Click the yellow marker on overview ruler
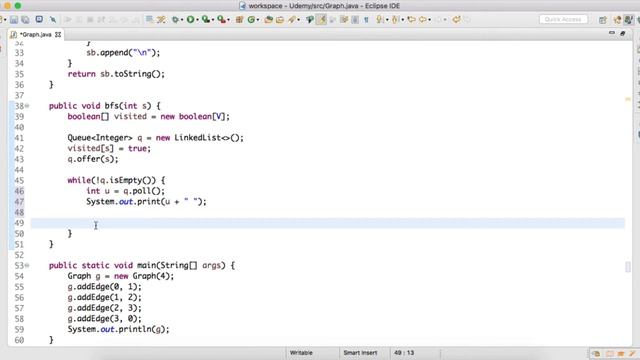Viewport: 640px width, 360px height. coord(628,99)
